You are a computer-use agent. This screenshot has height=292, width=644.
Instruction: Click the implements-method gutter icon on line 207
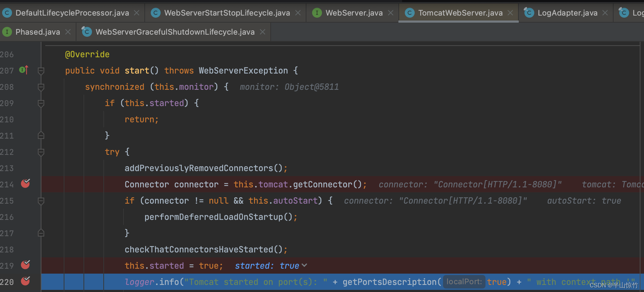(x=24, y=70)
